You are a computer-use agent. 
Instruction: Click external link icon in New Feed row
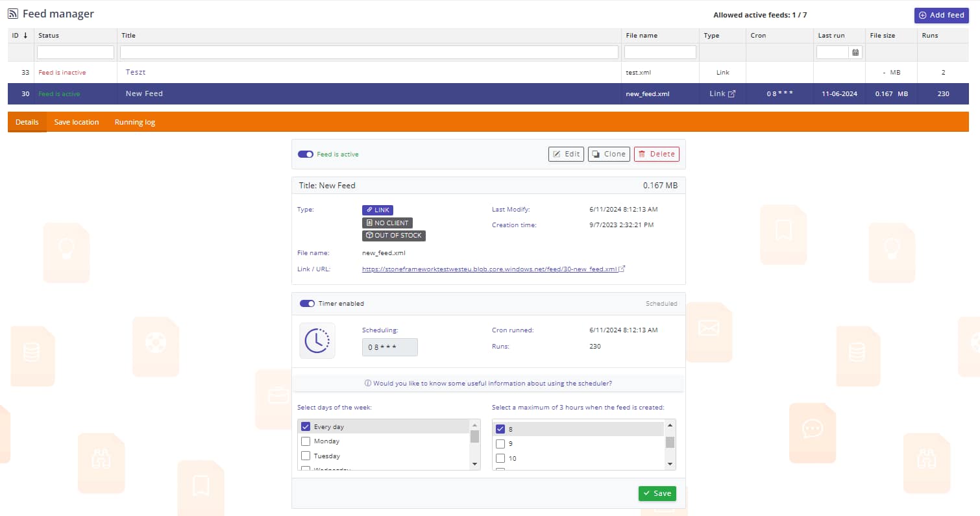click(731, 94)
